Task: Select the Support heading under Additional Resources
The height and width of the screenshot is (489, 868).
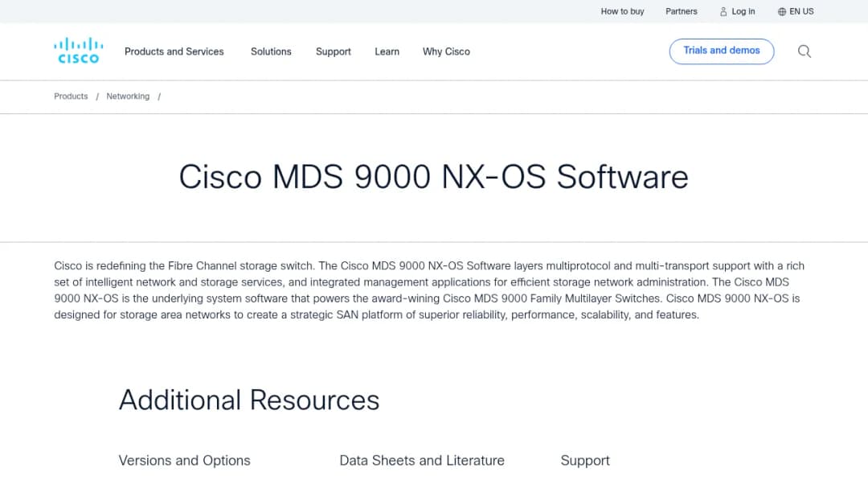Action: [585, 460]
